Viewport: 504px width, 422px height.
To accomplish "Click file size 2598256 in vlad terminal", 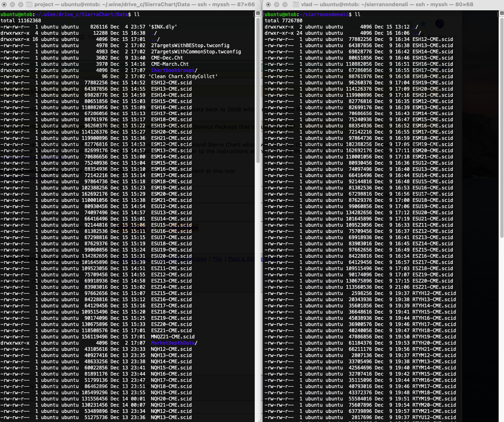I will (362, 293).
